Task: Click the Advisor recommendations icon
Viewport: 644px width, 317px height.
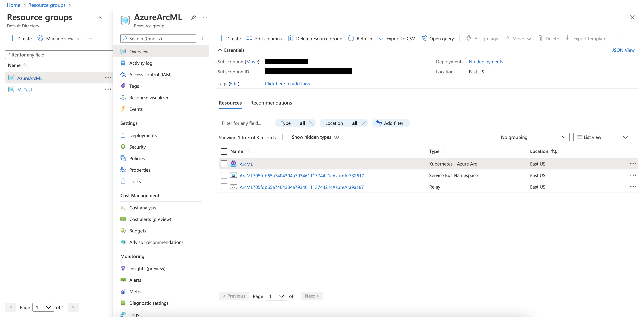Action: (x=123, y=242)
